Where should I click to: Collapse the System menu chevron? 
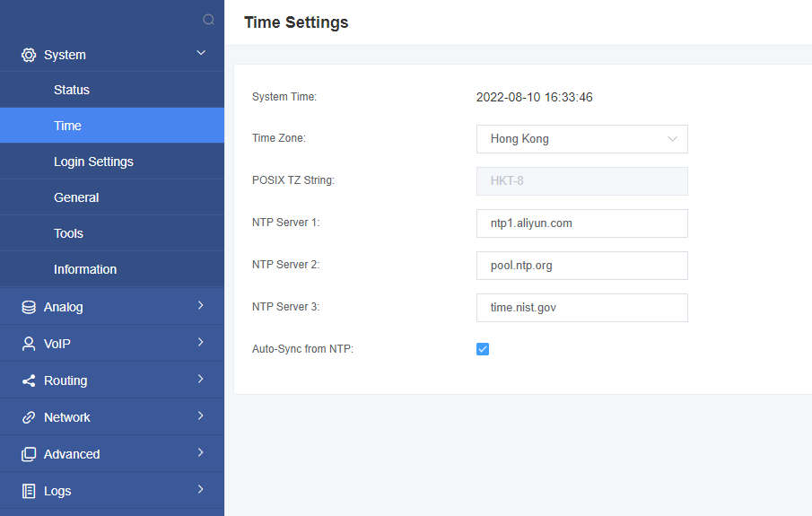tap(201, 53)
